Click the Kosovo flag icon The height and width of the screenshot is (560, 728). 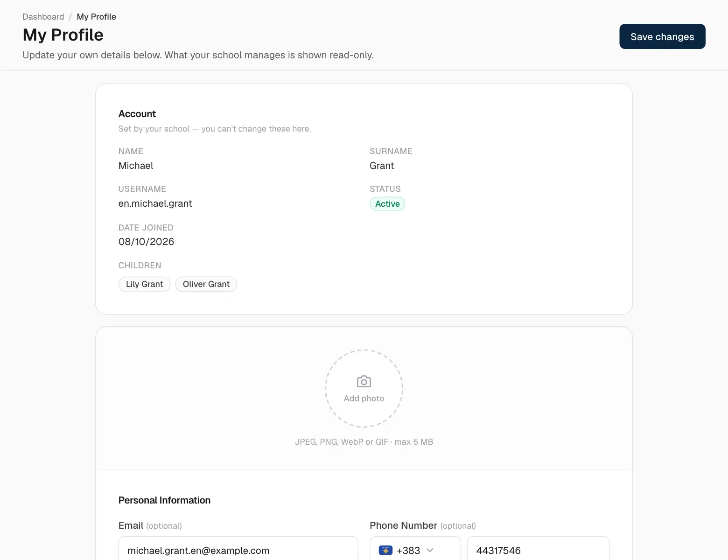(385, 550)
